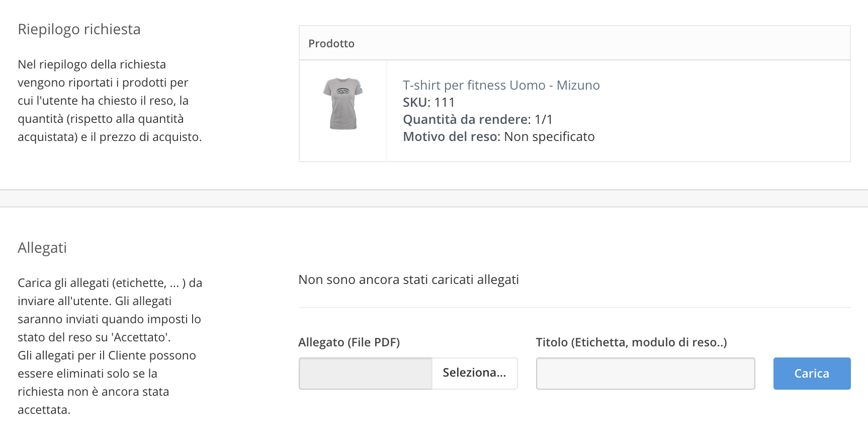Click the no attachments uploaded message

click(408, 279)
